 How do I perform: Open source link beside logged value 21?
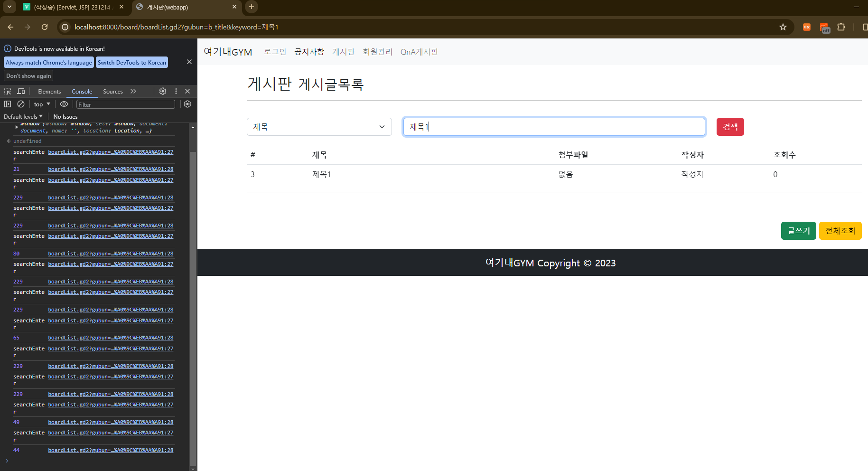pyautogui.click(x=111, y=169)
